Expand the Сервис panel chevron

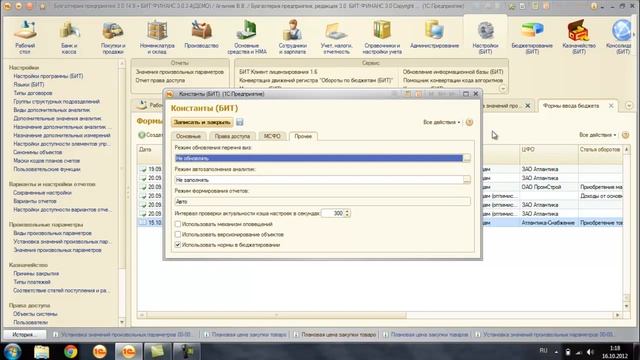coord(502,88)
